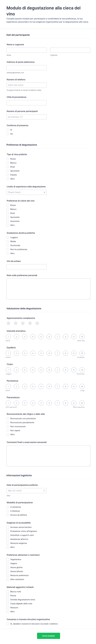This screenshot has height=644, width=96.
Task: Check 'Arancione' under Preferenze di colore
Action: (x=8, y=221)
